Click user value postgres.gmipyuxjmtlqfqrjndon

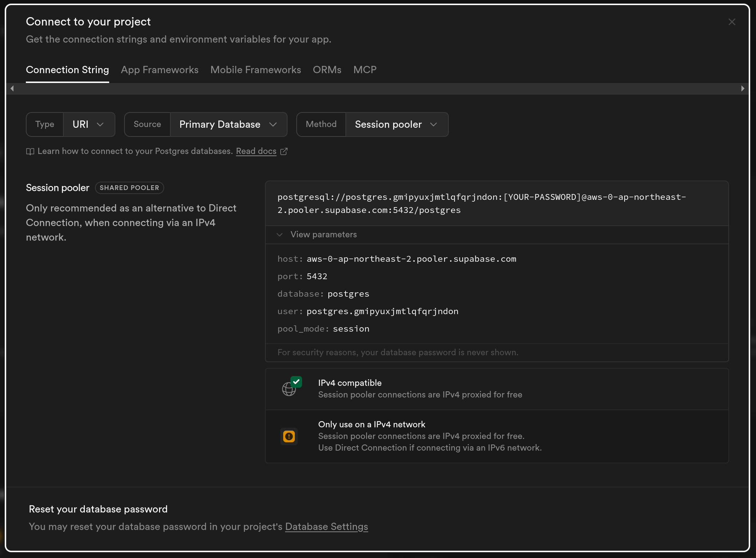382,311
